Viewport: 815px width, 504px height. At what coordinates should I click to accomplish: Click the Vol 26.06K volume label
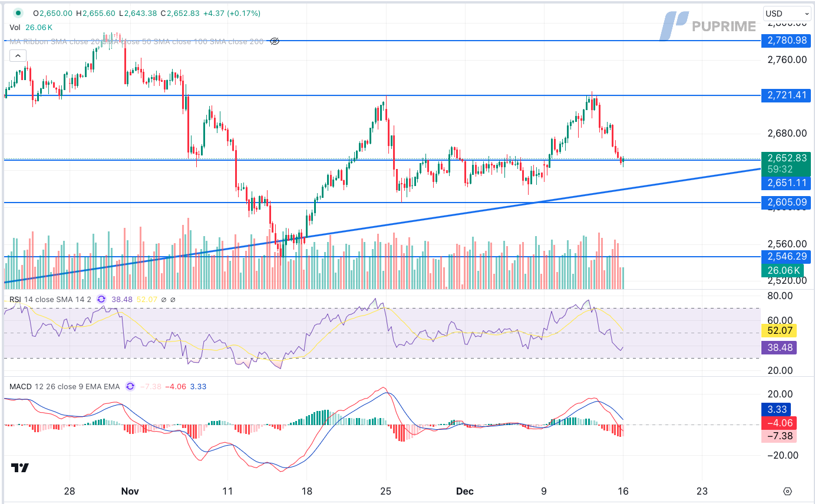pos(31,27)
